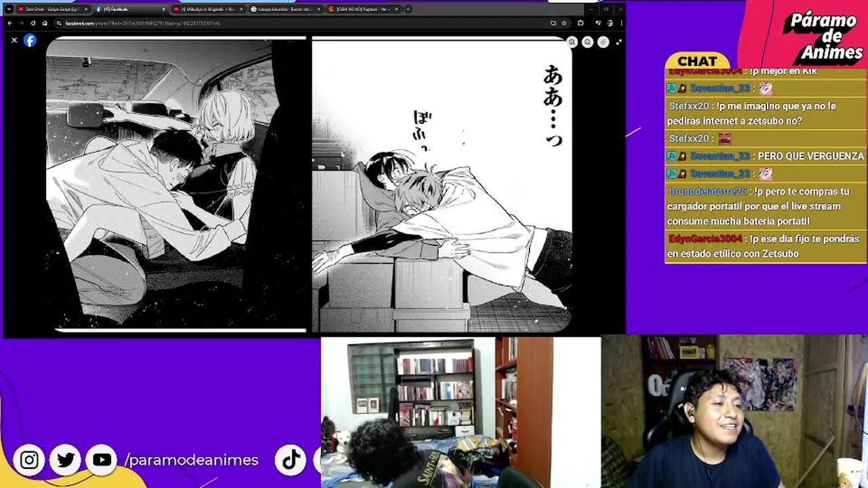Switch to the Midoriya vs Shigaraki tab

tap(208, 9)
